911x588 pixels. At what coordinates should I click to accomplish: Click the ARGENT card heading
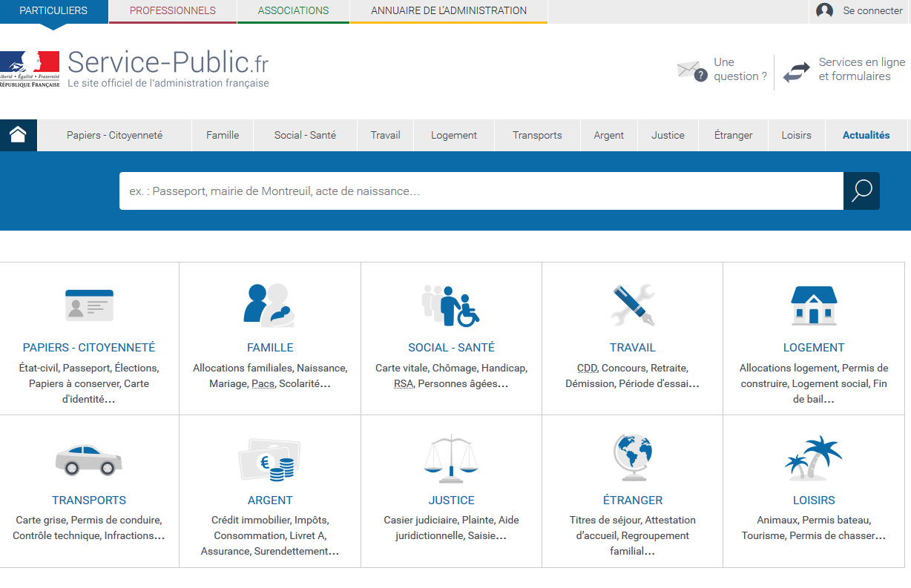(x=270, y=501)
